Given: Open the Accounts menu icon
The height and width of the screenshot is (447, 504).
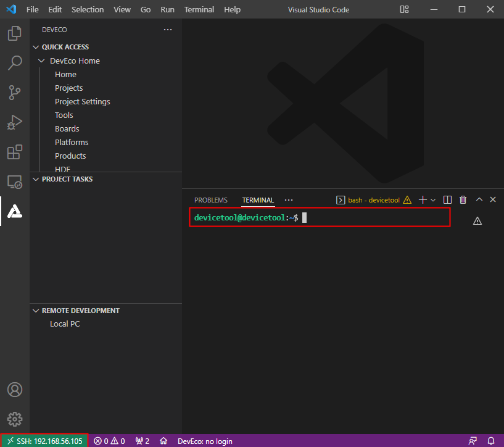Looking at the screenshot, I should 14,390.
